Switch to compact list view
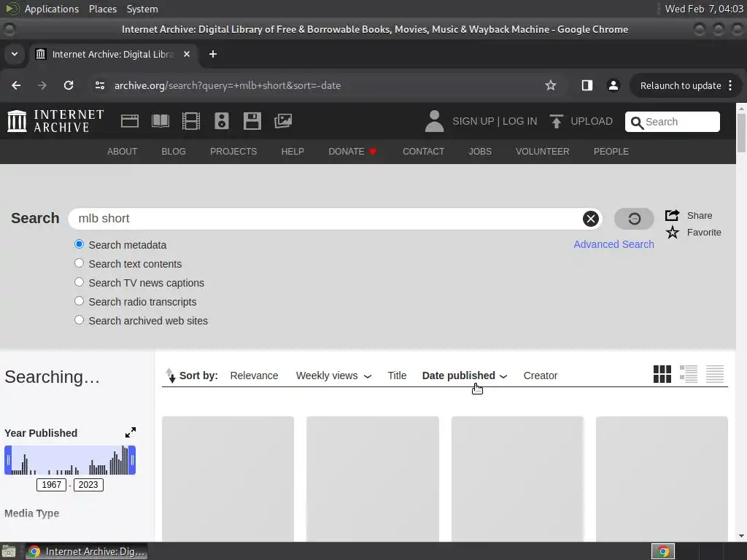 (x=715, y=374)
